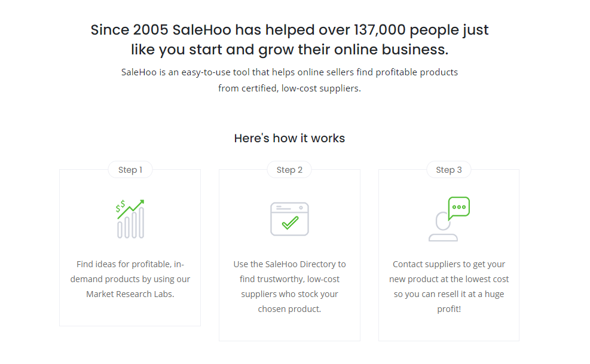The height and width of the screenshot is (364, 590).
Task: Click the gray bar columns of chart icon
Action: tap(131, 226)
